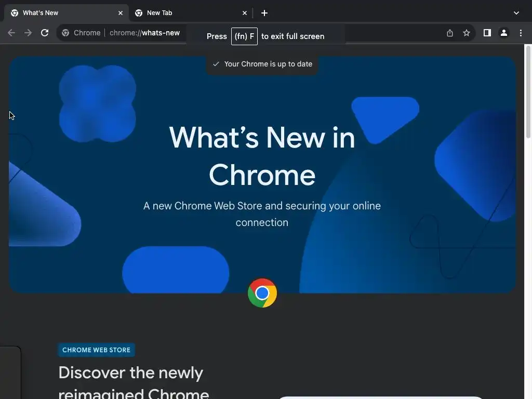Image resolution: width=532 pixels, height=399 pixels.
Task: Go forward using the forward arrow
Action: [x=28, y=33]
